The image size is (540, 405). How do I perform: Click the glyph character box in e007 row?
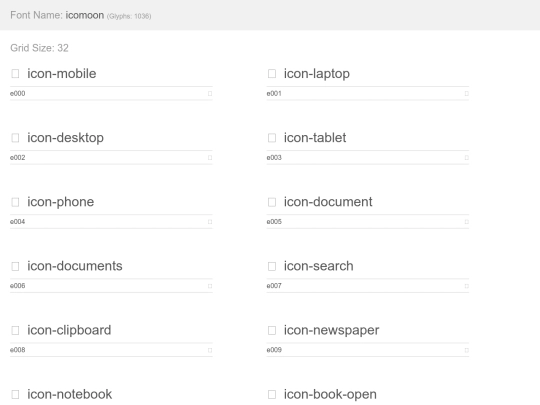466,286
